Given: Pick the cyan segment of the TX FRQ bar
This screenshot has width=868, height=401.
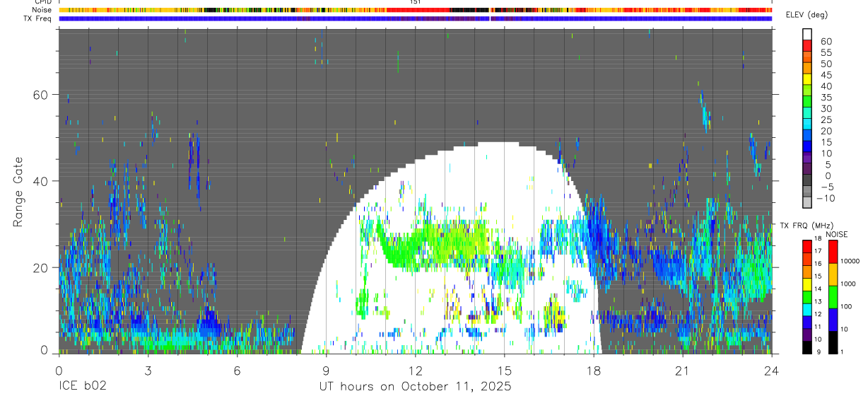Looking at the screenshot, I should (x=807, y=309).
